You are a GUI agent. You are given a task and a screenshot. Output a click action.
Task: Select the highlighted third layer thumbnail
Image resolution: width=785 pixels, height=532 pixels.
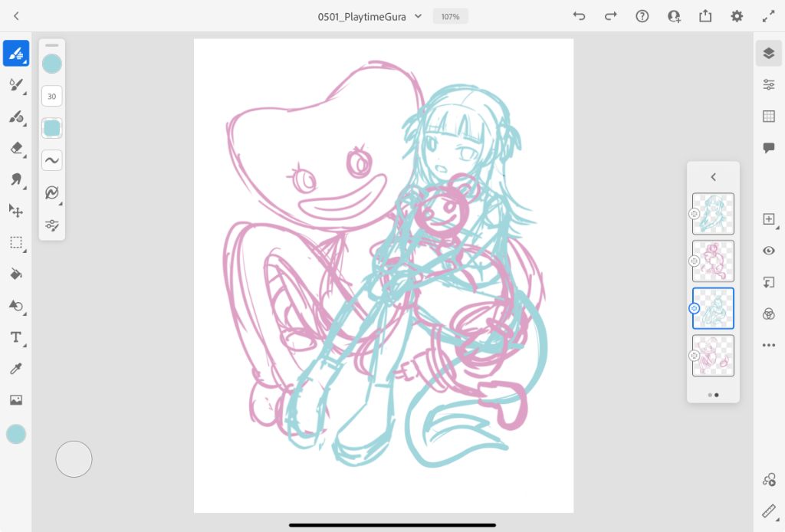[714, 308]
